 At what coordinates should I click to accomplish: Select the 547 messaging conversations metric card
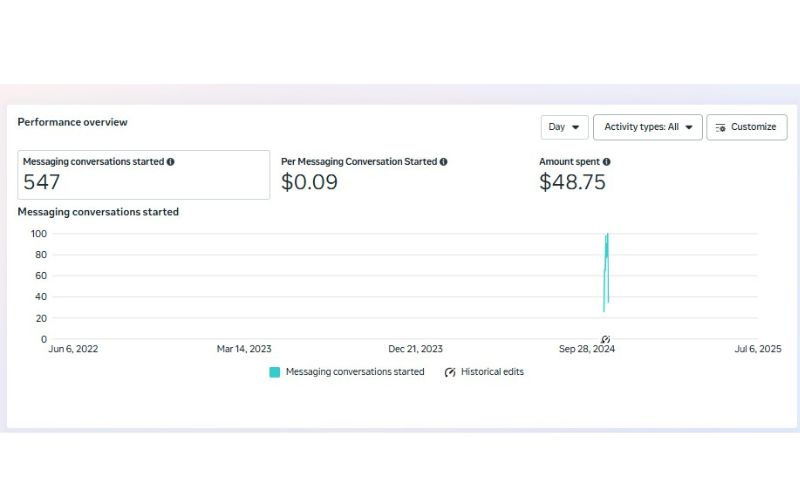(x=143, y=175)
